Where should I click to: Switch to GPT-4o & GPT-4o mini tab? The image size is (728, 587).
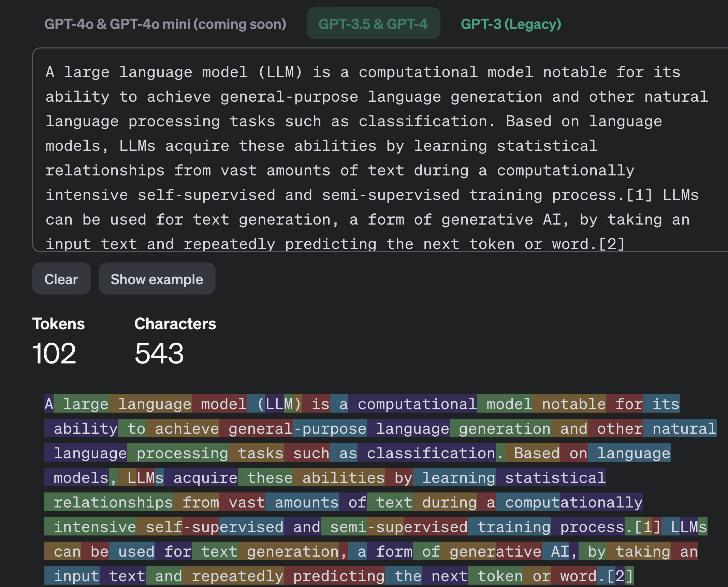(165, 24)
